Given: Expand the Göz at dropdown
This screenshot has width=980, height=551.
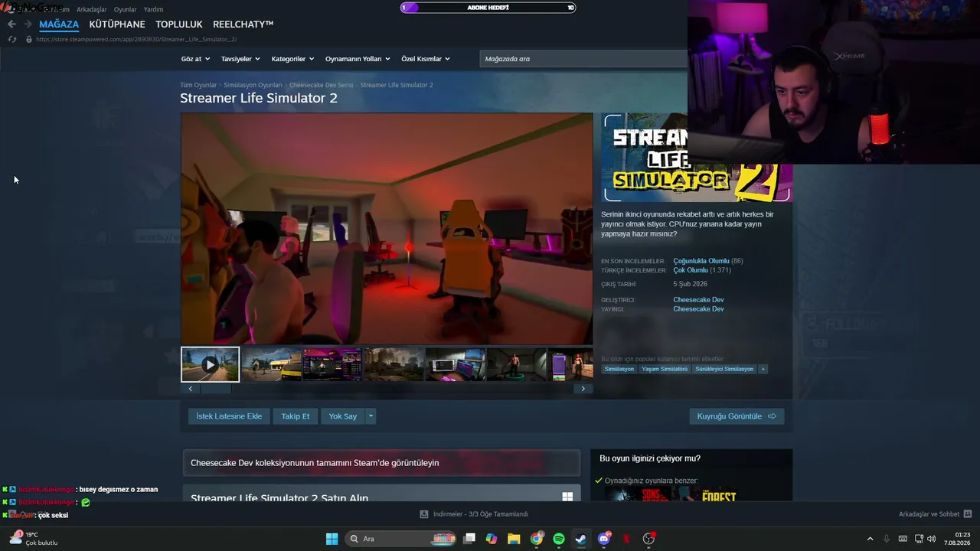Looking at the screenshot, I should coord(194,59).
